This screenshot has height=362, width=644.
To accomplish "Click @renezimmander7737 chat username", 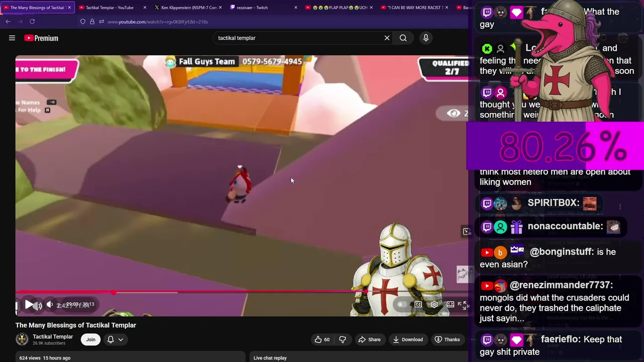I will pyautogui.click(x=561, y=285).
